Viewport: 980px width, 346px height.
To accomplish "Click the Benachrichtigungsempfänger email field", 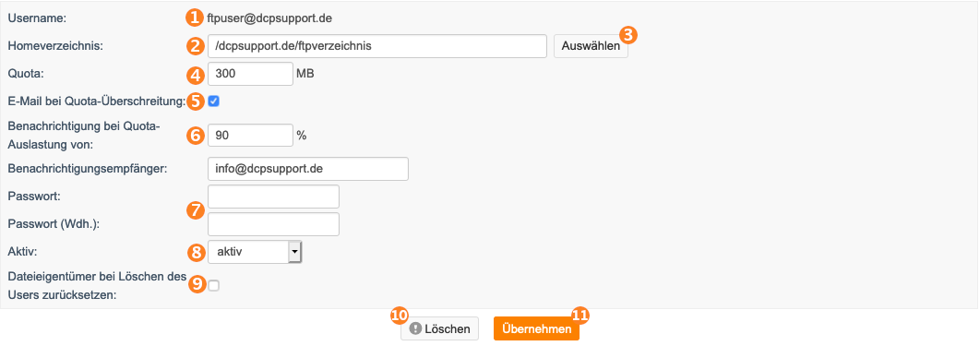I will click(x=307, y=169).
